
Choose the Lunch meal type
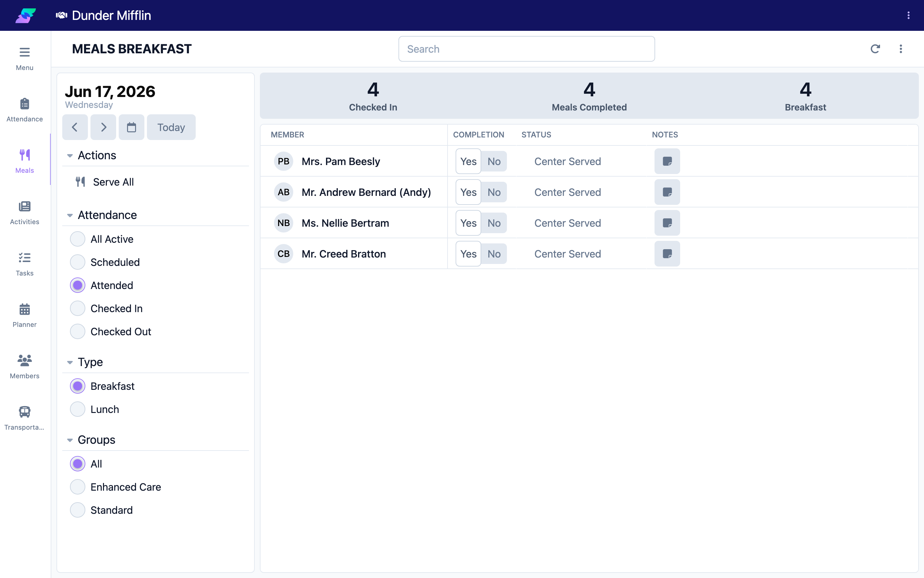pos(78,409)
